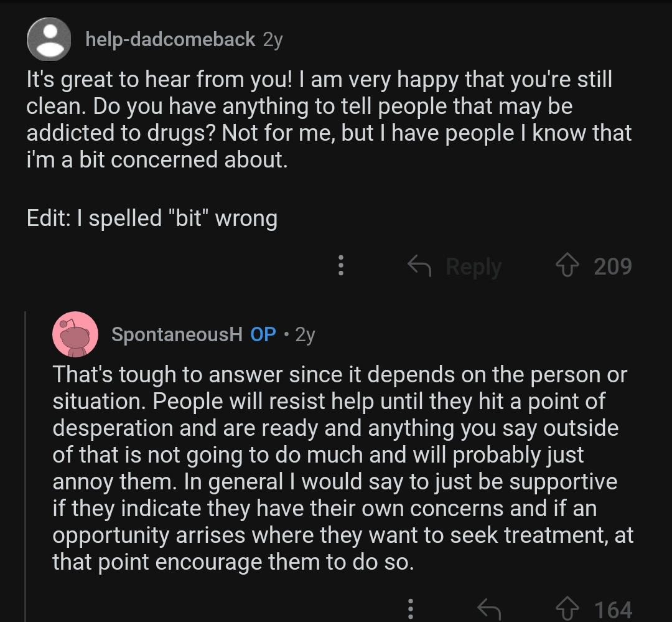Open three-dot options on help-dadcomeback's comment
This screenshot has width=672, height=622.
340,266
